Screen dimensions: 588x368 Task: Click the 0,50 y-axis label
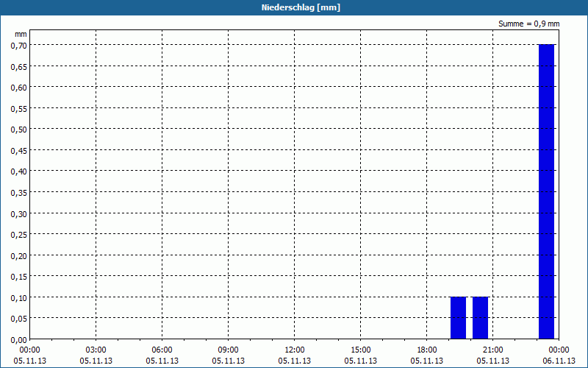point(19,130)
